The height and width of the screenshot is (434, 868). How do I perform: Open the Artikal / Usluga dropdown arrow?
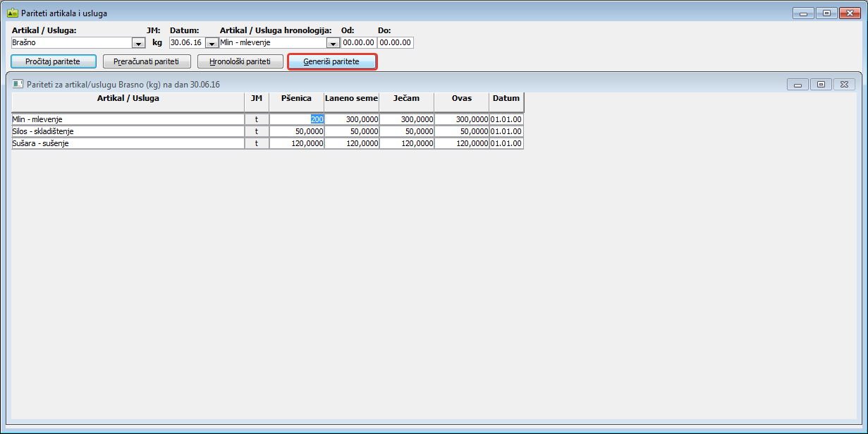coord(138,43)
